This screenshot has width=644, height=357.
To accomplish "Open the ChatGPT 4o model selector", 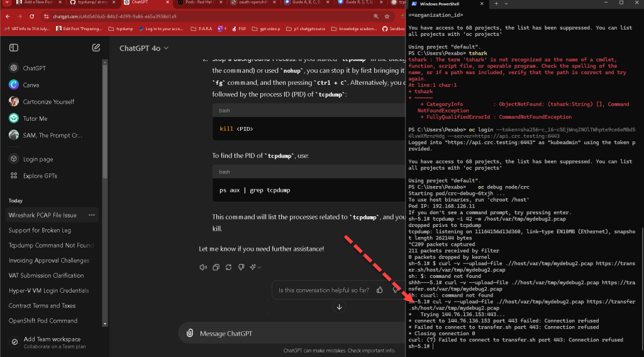I will (144, 48).
